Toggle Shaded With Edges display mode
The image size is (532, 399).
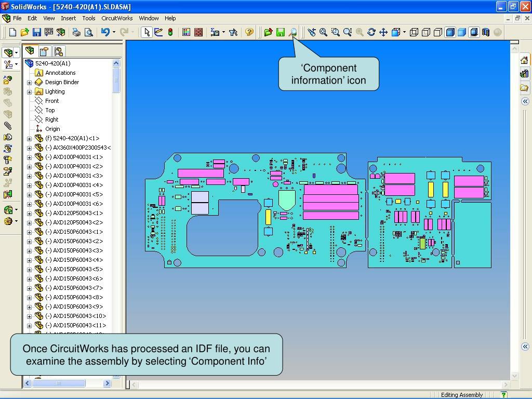pos(450,32)
